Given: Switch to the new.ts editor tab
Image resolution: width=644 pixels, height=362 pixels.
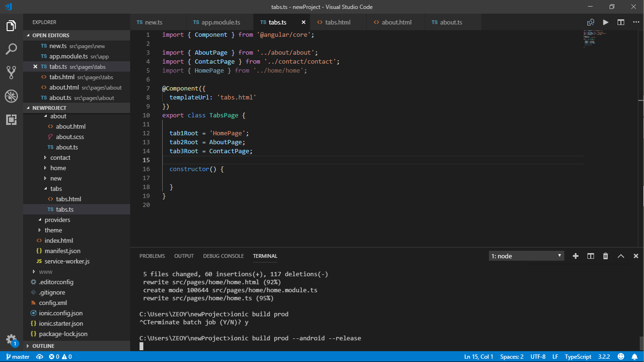Looking at the screenshot, I should point(158,22).
